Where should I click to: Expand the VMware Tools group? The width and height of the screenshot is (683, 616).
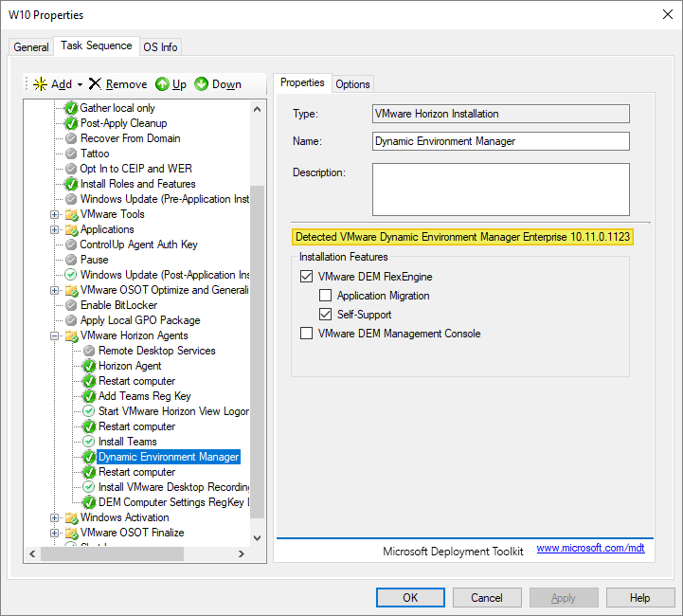[55, 214]
